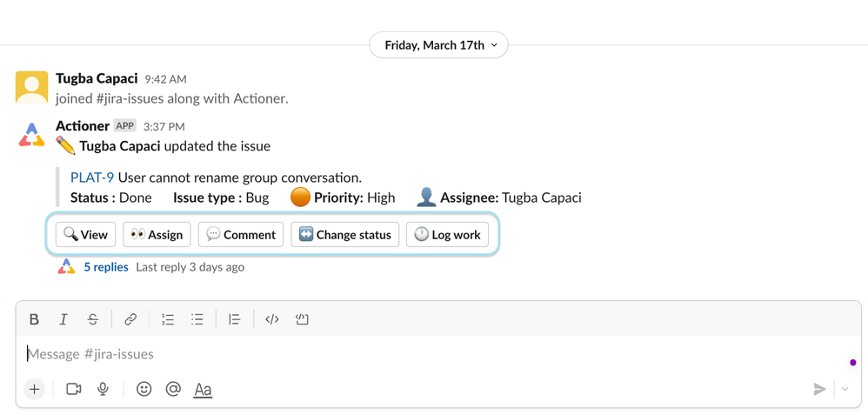The height and width of the screenshot is (415, 868).
Task: Insert a link in message
Action: 130,319
